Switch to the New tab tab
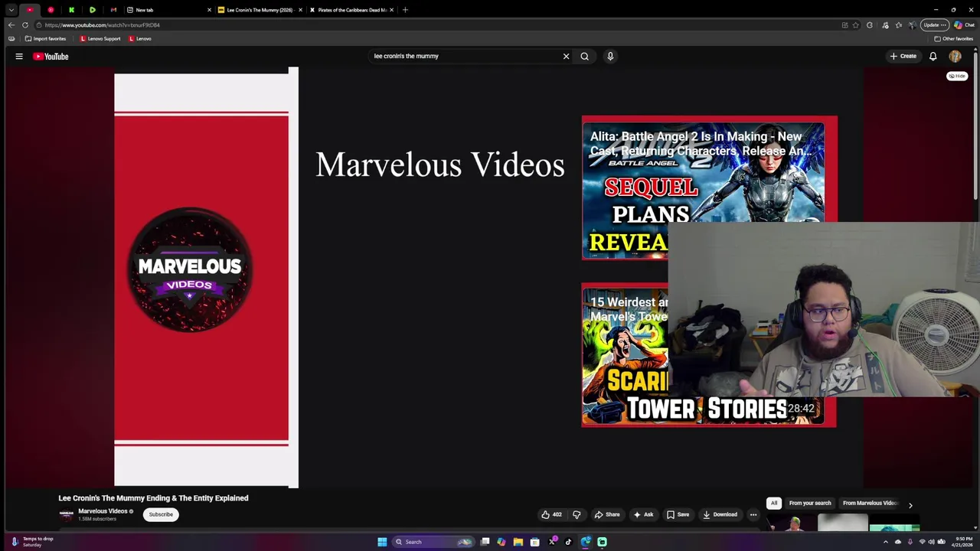980x551 pixels. 167,10
